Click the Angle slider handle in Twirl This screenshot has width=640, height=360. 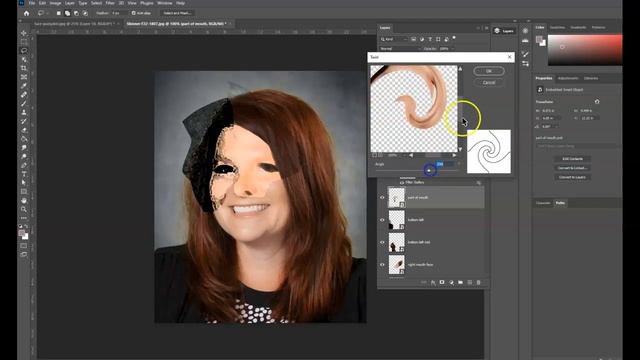click(x=429, y=170)
